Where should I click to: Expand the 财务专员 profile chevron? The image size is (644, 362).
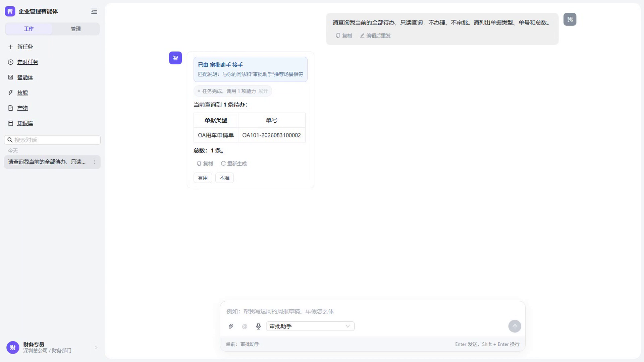coord(96,348)
